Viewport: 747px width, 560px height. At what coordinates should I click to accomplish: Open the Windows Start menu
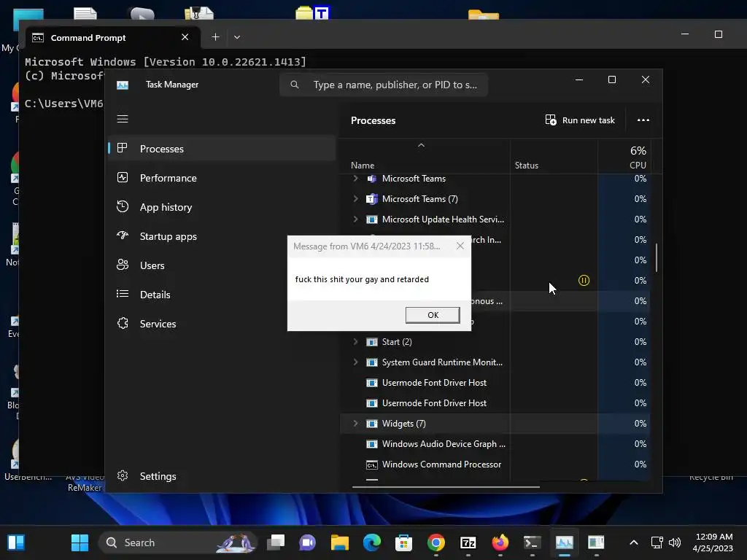(80, 542)
